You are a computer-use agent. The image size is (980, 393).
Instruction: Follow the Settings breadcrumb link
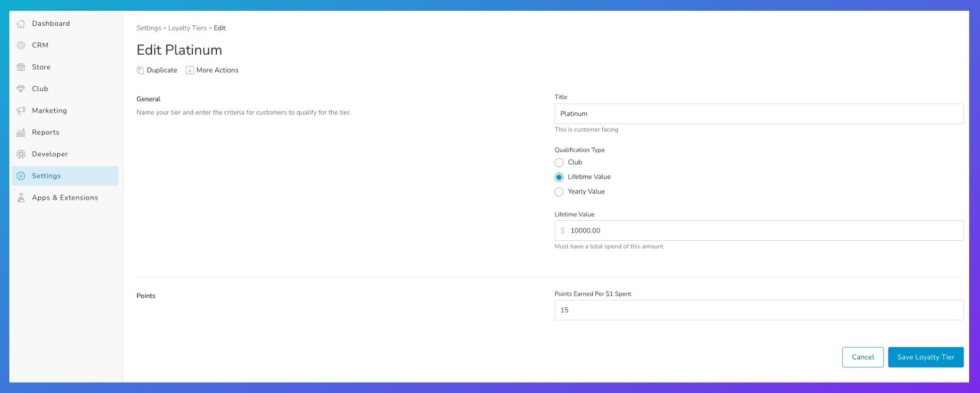pyautogui.click(x=149, y=28)
